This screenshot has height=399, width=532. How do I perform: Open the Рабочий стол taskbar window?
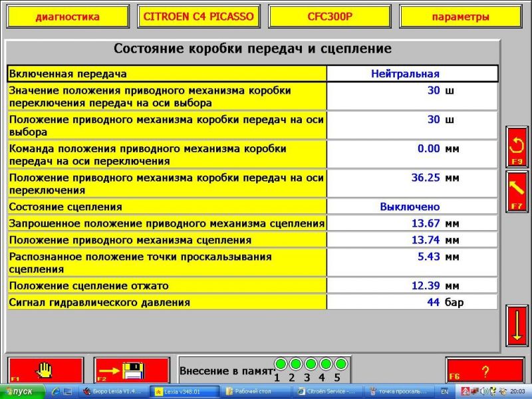[255, 392]
